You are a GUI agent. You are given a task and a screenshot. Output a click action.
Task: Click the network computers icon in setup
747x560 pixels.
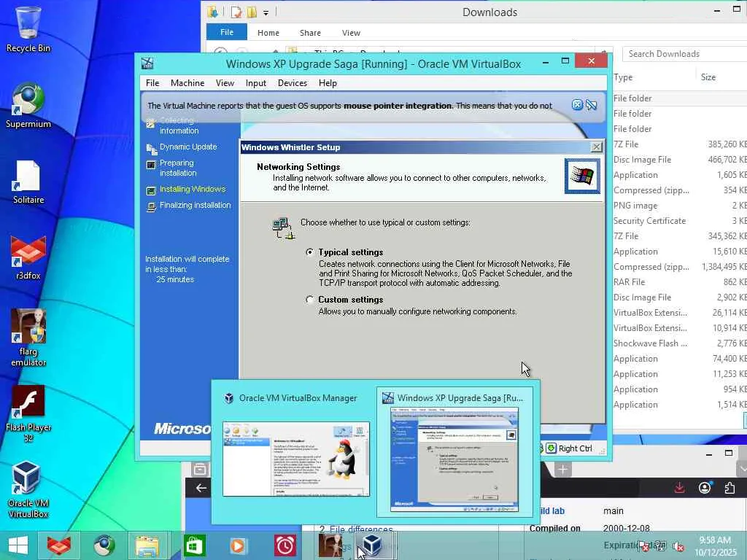click(283, 228)
